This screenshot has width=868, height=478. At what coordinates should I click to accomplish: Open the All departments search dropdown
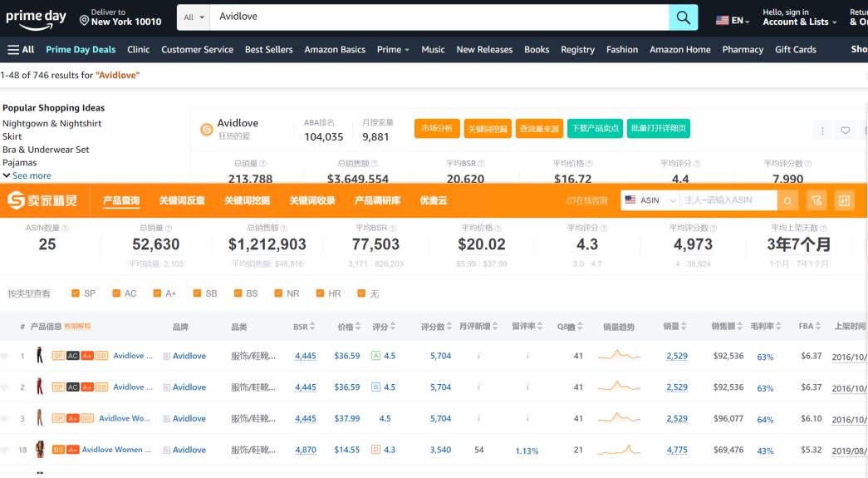click(194, 17)
